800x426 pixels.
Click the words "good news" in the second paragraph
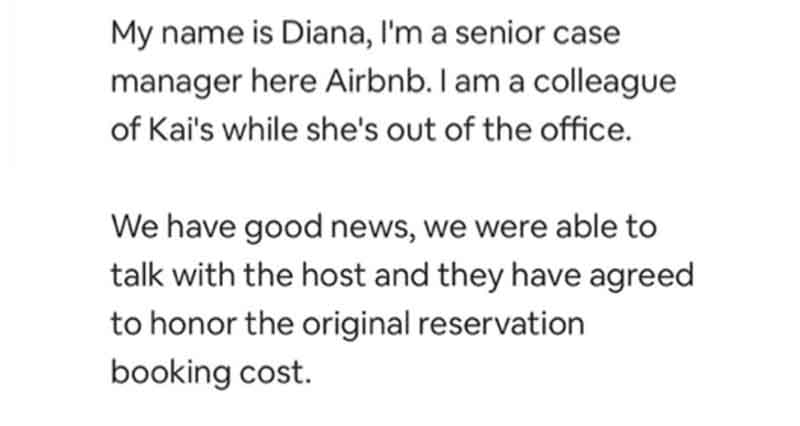click(x=327, y=228)
